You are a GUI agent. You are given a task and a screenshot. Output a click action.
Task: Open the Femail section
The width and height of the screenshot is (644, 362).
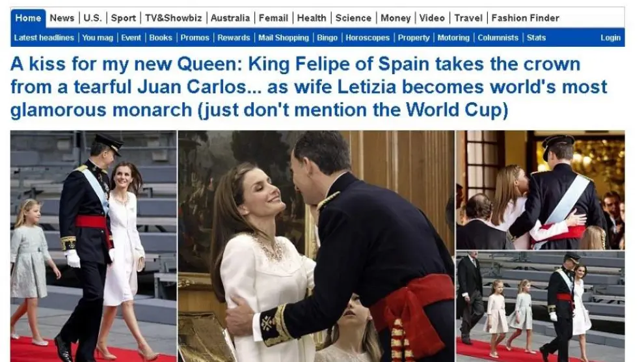[273, 18]
